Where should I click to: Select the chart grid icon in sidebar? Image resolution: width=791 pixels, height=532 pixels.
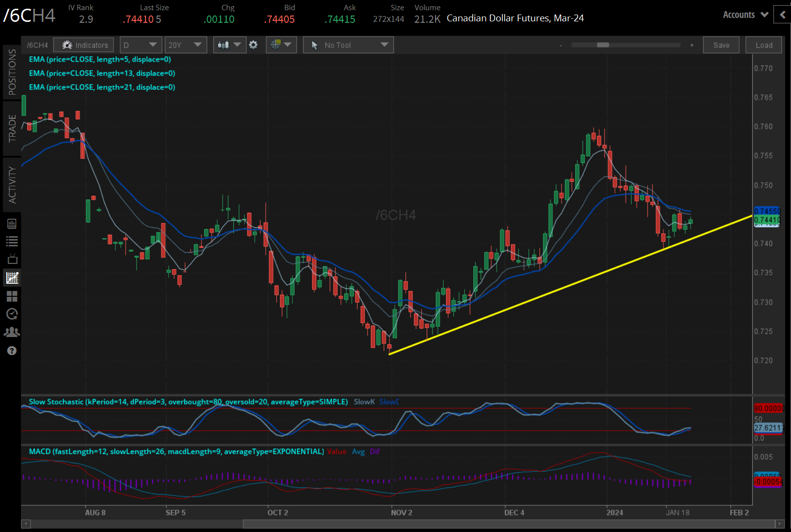12,278
